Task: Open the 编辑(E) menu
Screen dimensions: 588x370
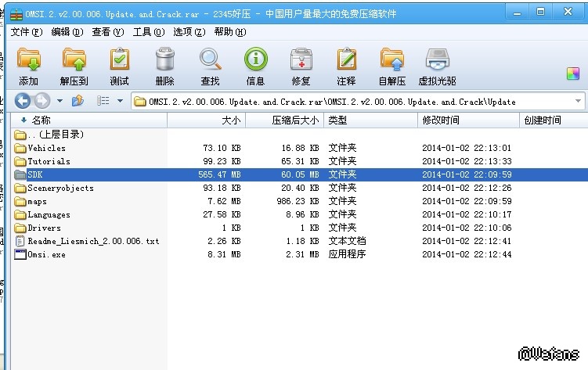Action: point(67,32)
